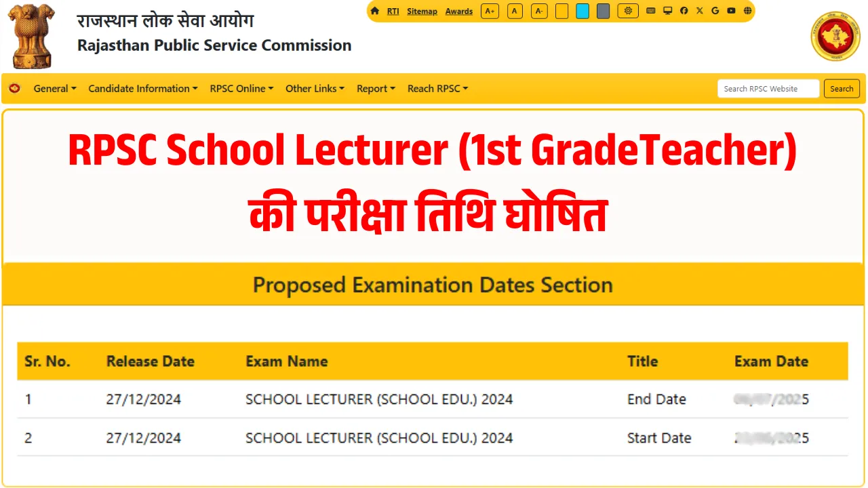Increase font size with A+ button
The image size is (868, 488).
click(490, 11)
